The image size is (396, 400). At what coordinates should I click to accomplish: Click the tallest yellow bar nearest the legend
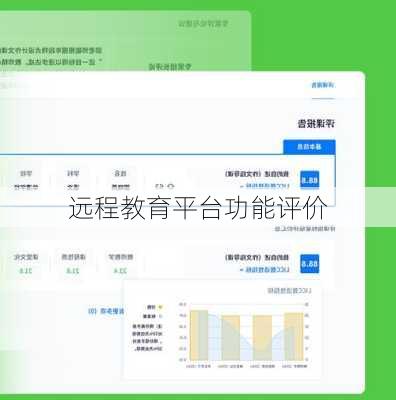point(199,335)
